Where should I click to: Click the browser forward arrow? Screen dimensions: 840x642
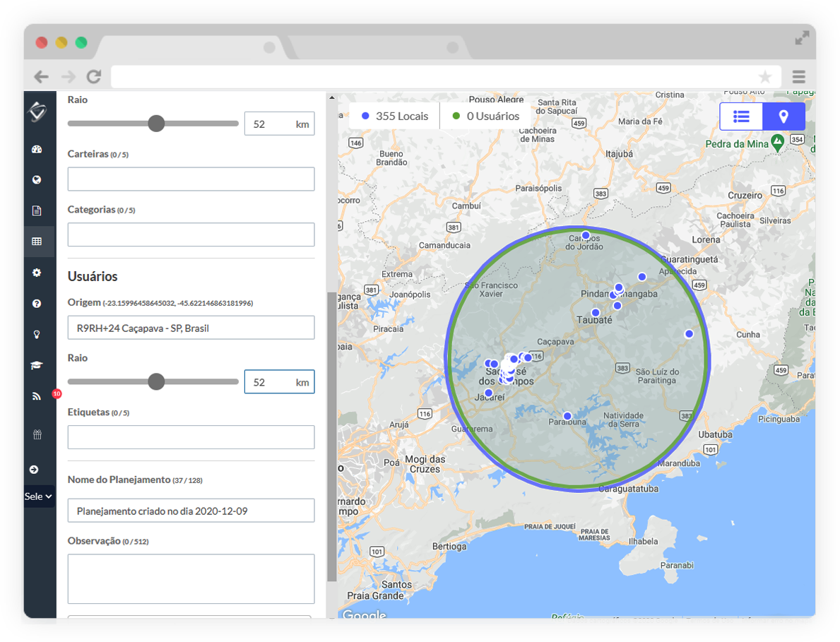(68, 76)
